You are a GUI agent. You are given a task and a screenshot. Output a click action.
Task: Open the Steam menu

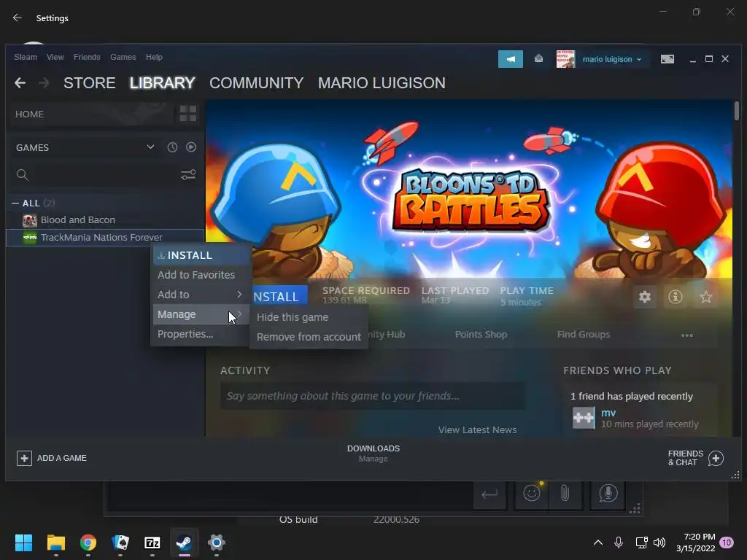(26, 57)
